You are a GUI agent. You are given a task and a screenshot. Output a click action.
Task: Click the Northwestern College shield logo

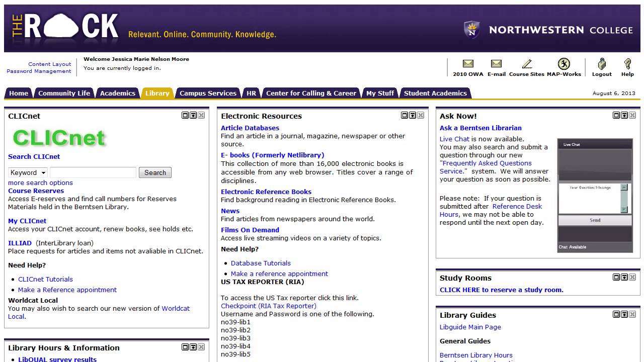click(x=471, y=30)
